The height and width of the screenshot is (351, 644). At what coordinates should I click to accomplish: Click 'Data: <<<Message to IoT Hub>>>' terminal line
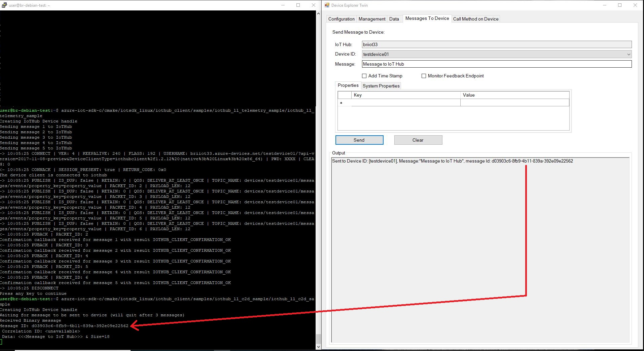point(56,337)
